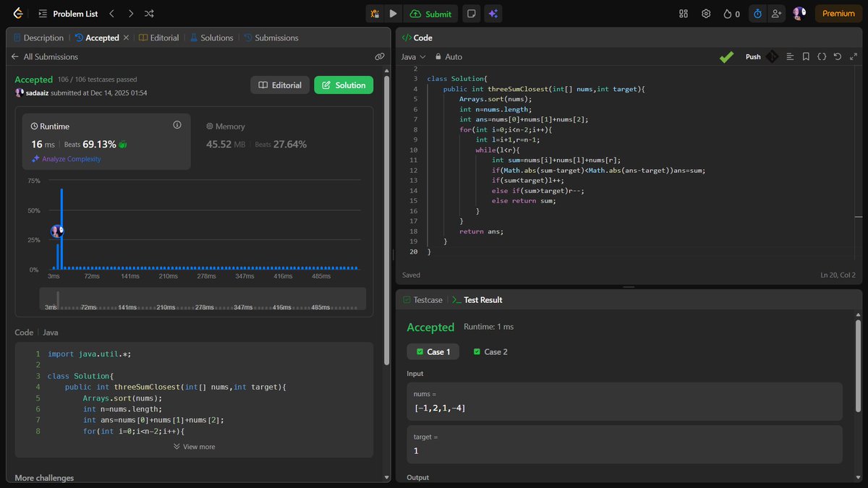868x488 pixels.
Task: Click the runtime info circle icon
Action: tap(177, 125)
